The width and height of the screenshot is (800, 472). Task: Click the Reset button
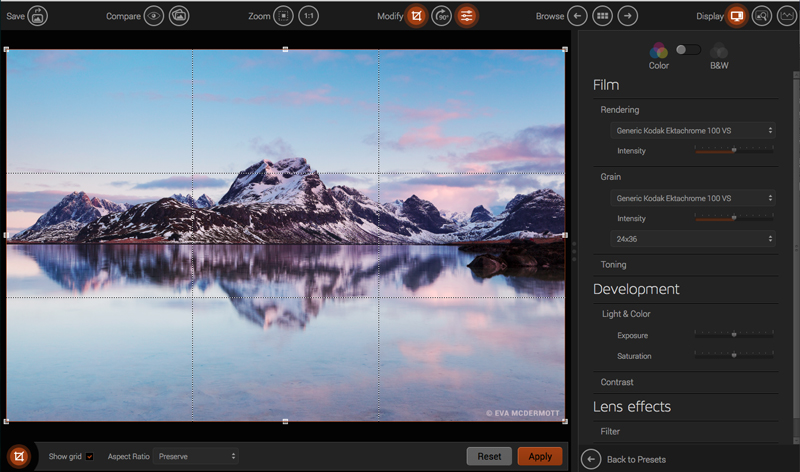pos(489,456)
